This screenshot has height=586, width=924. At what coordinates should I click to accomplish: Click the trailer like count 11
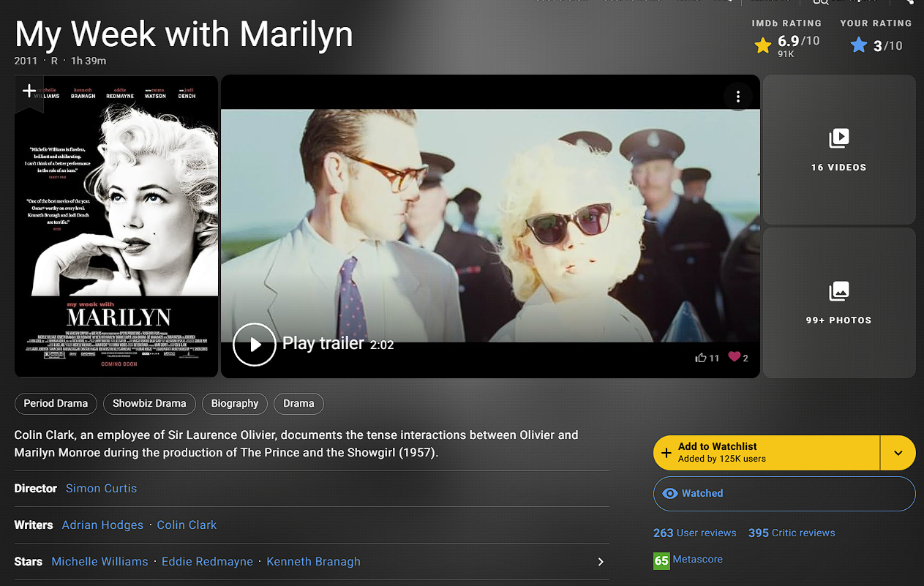714,358
